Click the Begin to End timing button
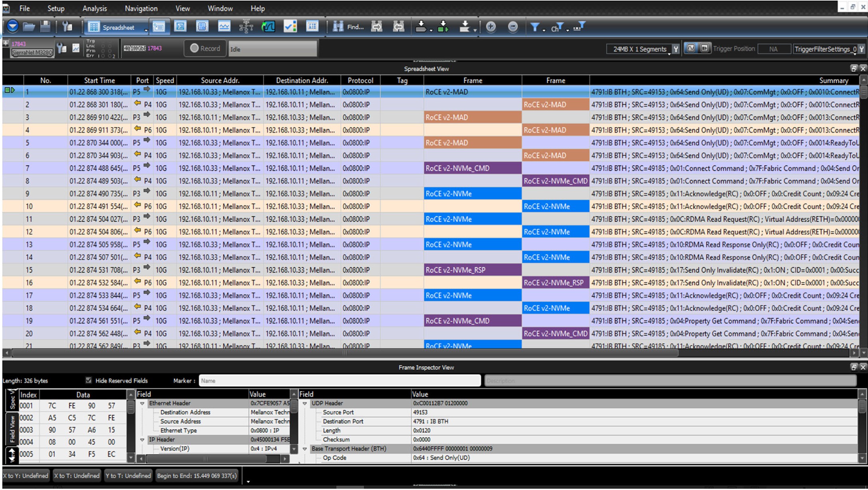Screen dimensions: 868x490 click(x=197, y=476)
